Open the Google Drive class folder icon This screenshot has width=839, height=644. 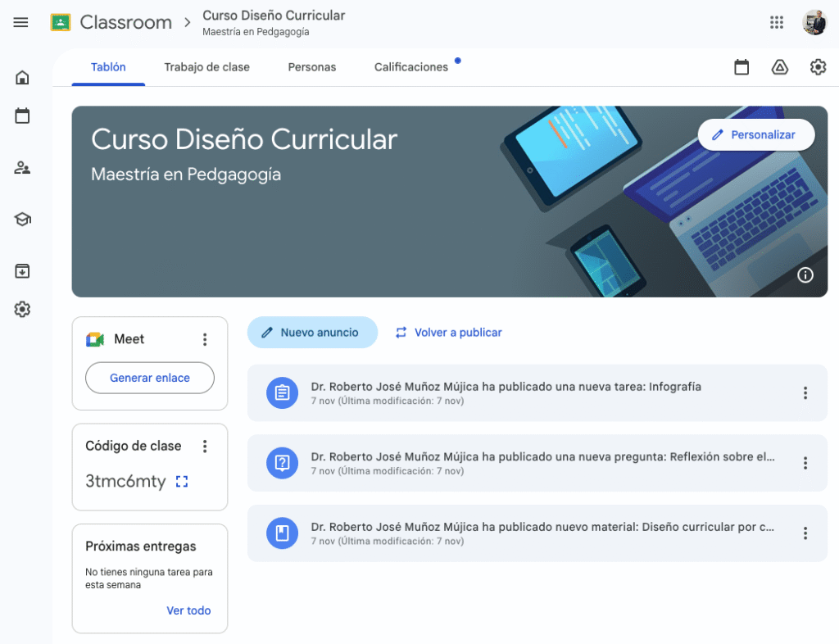click(x=780, y=67)
